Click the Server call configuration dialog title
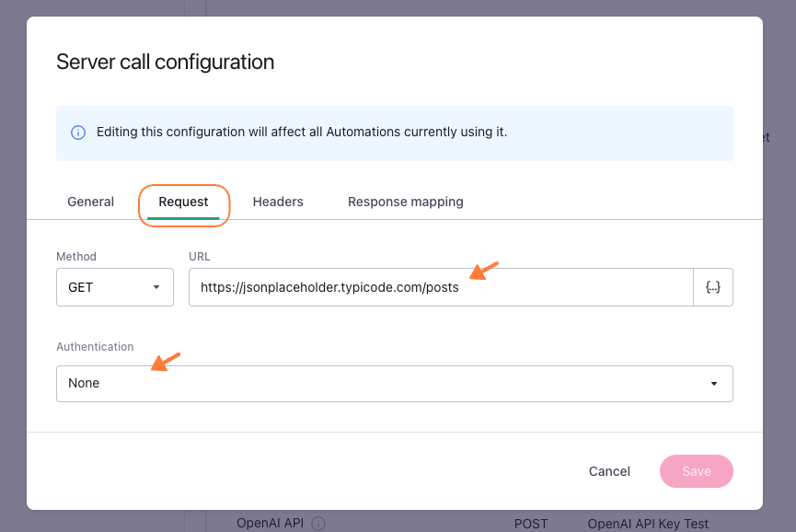Image resolution: width=796 pixels, height=532 pixels. coord(166,62)
